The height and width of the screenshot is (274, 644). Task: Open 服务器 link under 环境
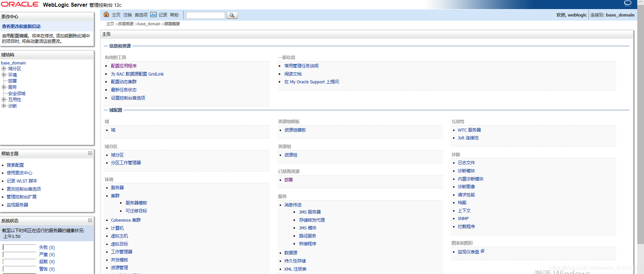coord(117,188)
